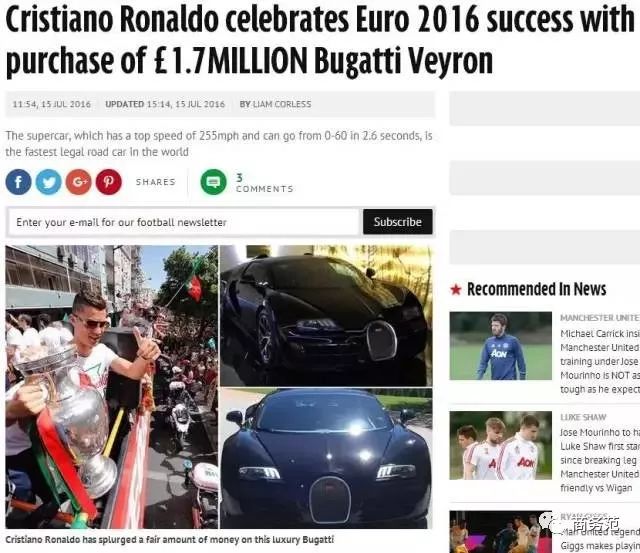Read the Jose Mourinho Luke Shaw headline

click(600, 460)
